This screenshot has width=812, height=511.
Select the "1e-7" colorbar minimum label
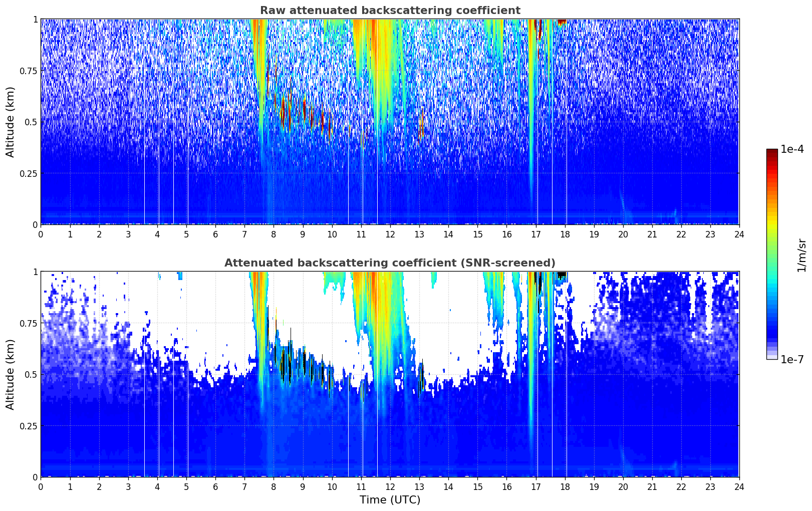pos(792,360)
